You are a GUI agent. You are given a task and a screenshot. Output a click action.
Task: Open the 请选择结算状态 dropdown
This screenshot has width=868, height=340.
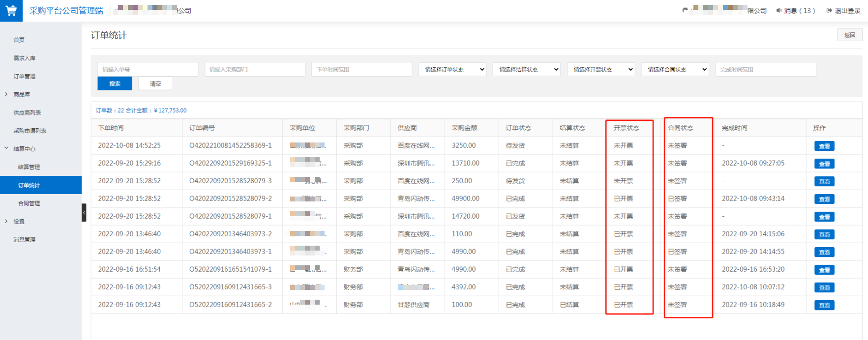[x=527, y=69]
